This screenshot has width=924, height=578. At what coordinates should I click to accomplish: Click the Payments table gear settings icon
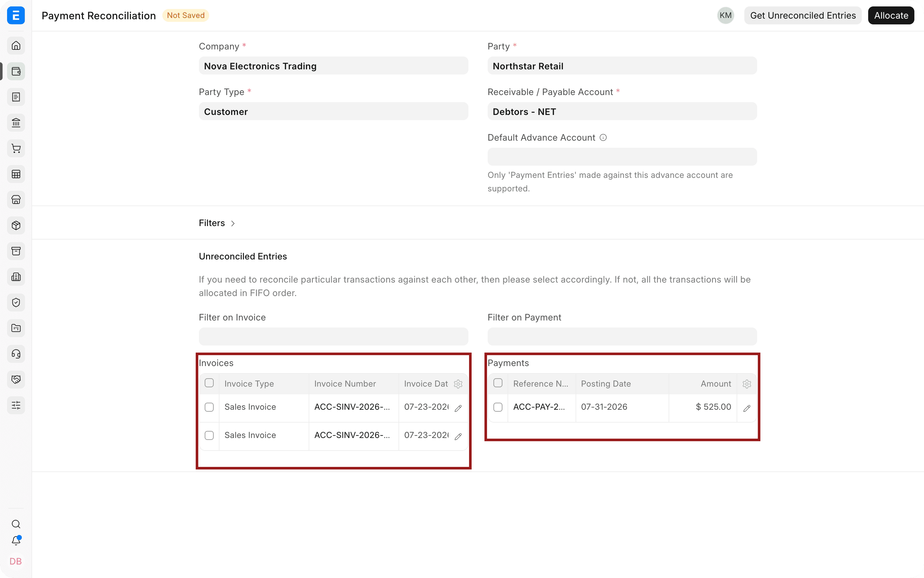pyautogui.click(x=747, y=384)
